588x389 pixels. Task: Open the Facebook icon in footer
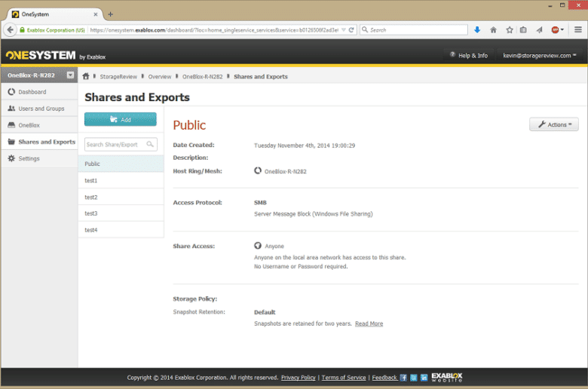point(403,378)
